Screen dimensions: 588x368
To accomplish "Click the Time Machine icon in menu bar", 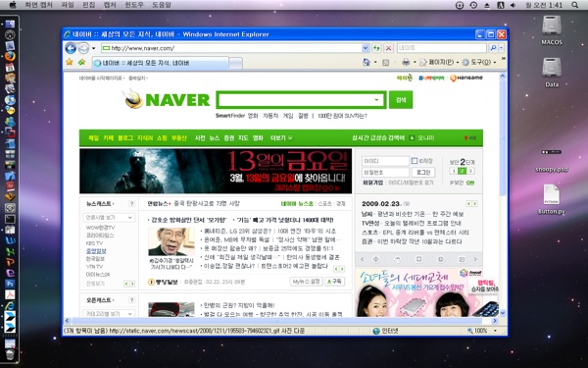I will (473, 5).
